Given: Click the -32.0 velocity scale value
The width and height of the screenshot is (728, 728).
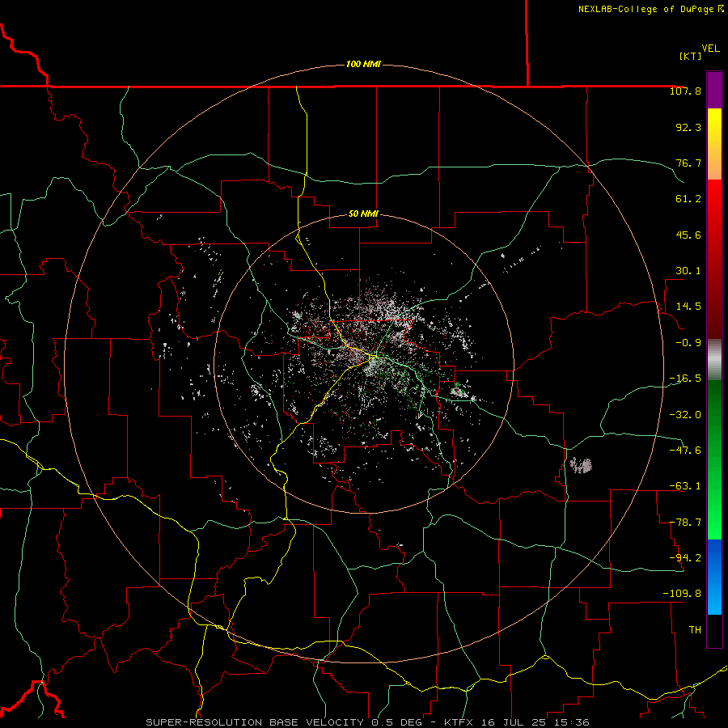Looking at the screenshot, I should coord(685,414).
